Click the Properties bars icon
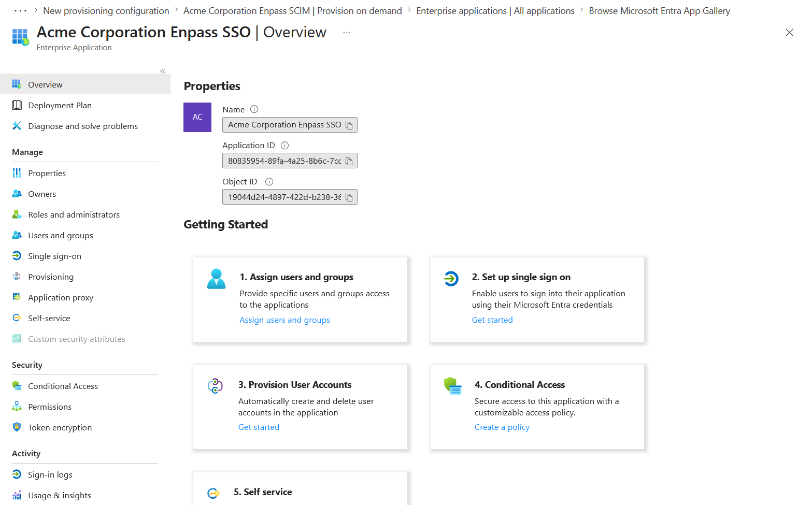 click(17, 173)
